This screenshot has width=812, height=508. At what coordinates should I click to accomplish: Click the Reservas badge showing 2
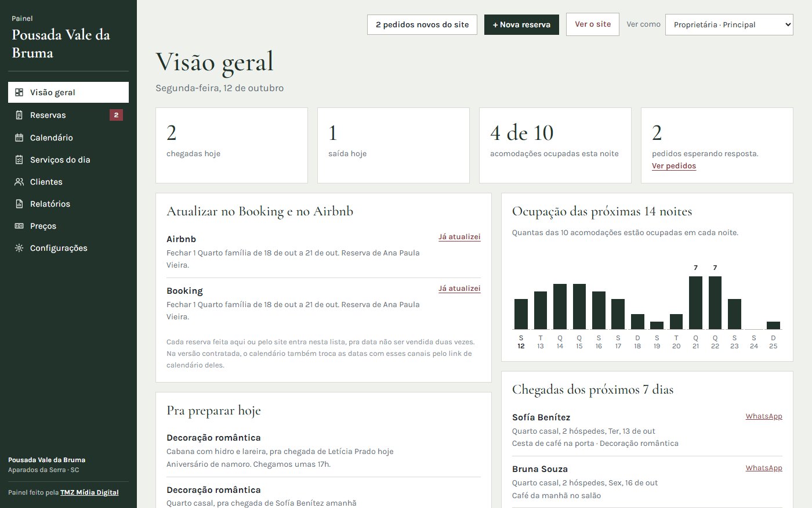coord(116,115)
